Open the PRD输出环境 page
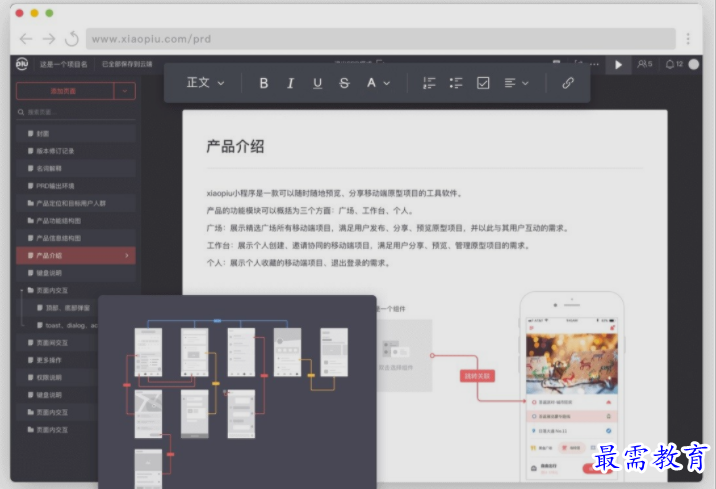The image size is (716, 489). pyautogui.click(x=76, y=186)
